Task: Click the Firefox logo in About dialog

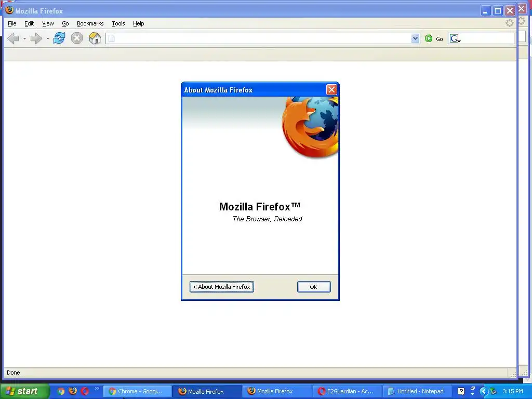Action: pos(310,127)
